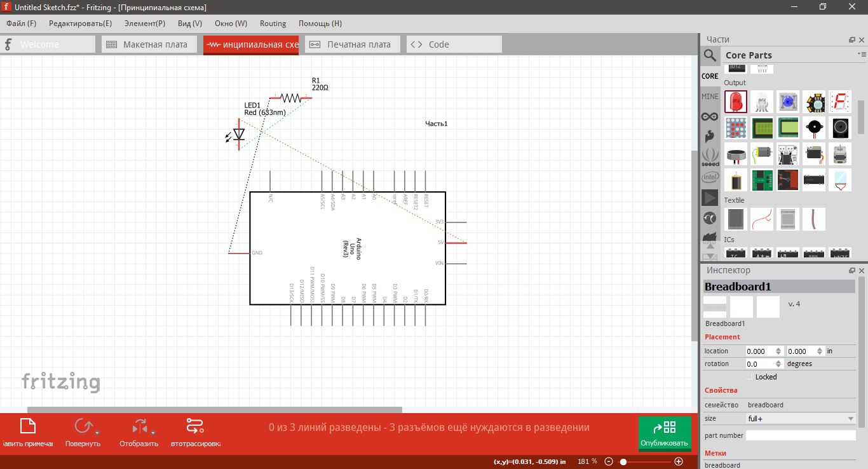868x469 pixels.
Task: Pick the RGB LED part
Action: (762, 102)
